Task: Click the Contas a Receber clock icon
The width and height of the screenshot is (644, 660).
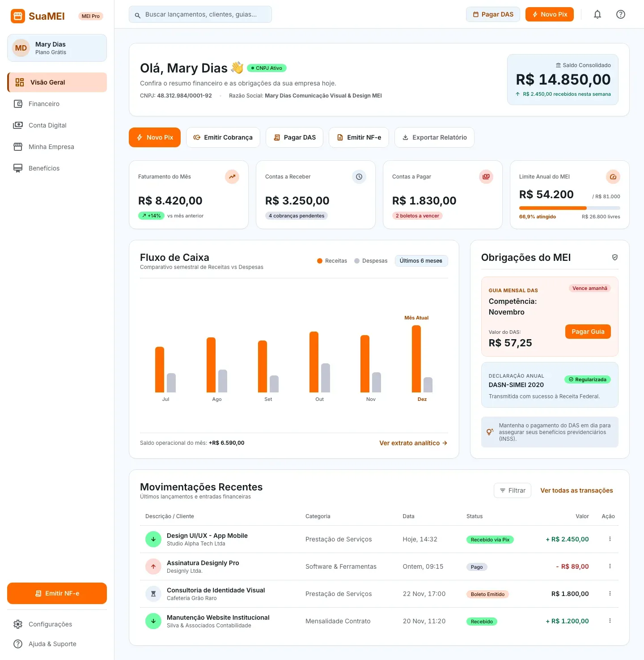Action: [x=359, y=177]
